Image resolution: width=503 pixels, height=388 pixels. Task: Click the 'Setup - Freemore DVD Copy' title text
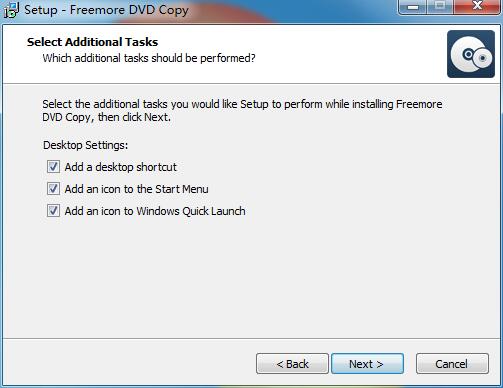coord(106,10)
